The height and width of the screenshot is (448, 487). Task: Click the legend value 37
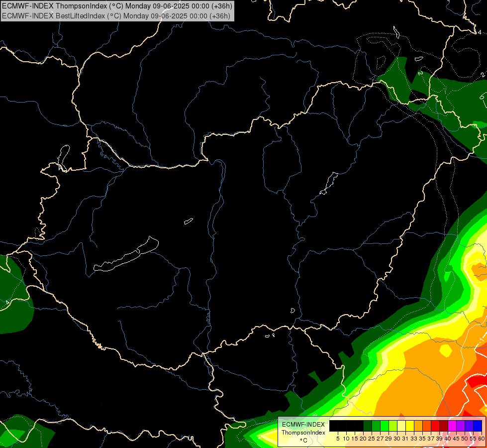point(431,439)
